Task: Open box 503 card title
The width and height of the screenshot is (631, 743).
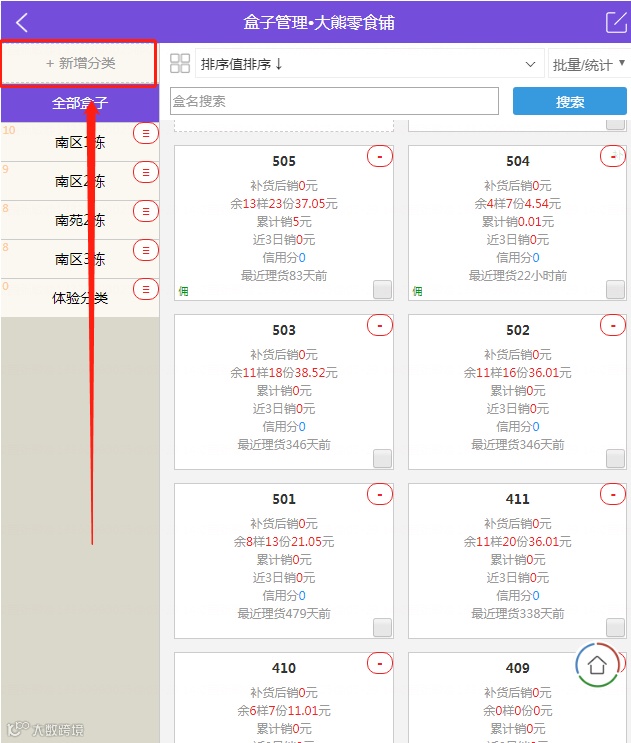Action: coord(284,330)
